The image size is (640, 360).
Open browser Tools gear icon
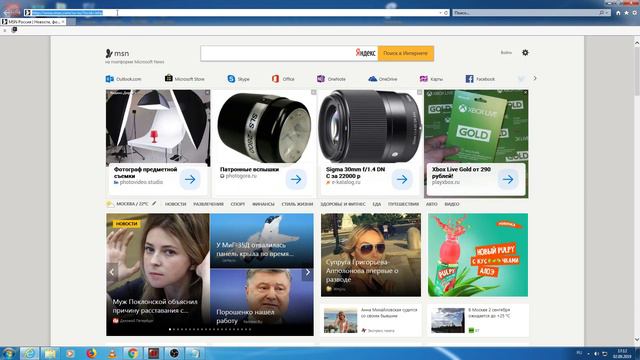tap(634, 13)
